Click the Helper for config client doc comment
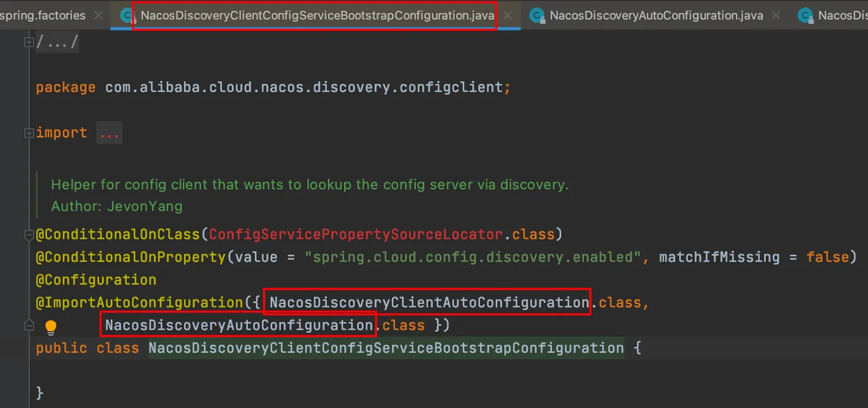The image size is (868, 408). point(309,184)
